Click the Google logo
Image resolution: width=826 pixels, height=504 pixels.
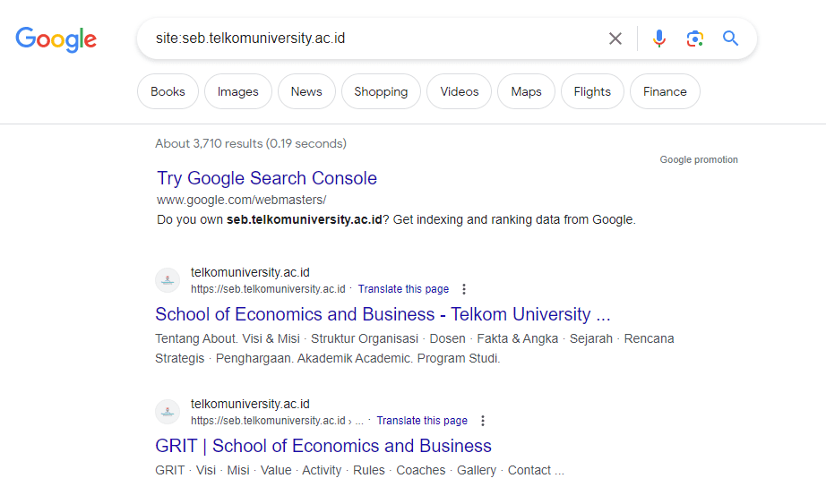click(x=56, y=39)
